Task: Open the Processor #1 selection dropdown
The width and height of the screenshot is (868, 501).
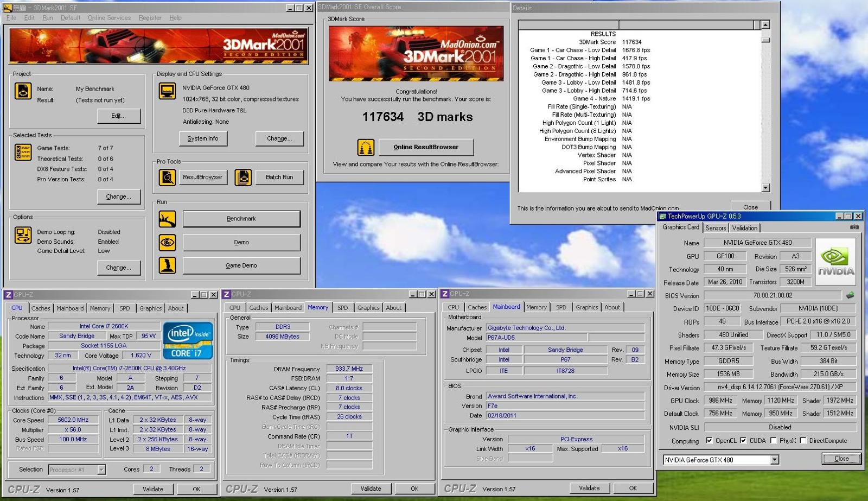Action: (101, 470)
